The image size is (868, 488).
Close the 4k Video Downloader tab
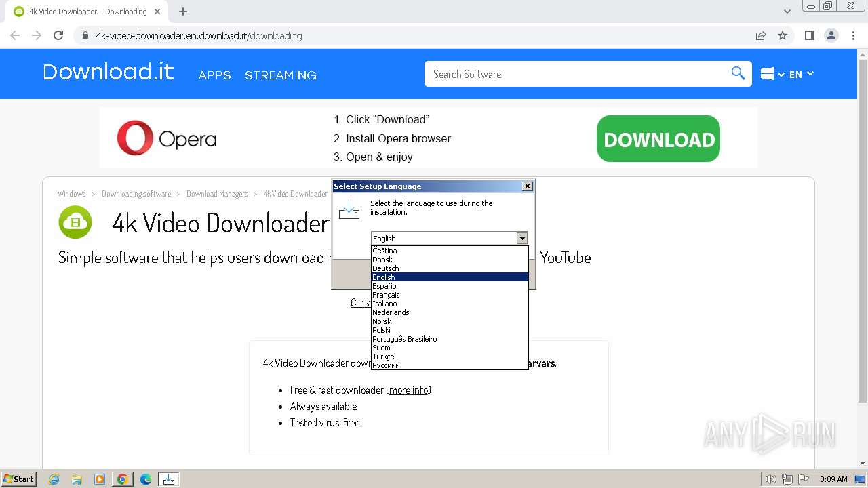[158, 12]
